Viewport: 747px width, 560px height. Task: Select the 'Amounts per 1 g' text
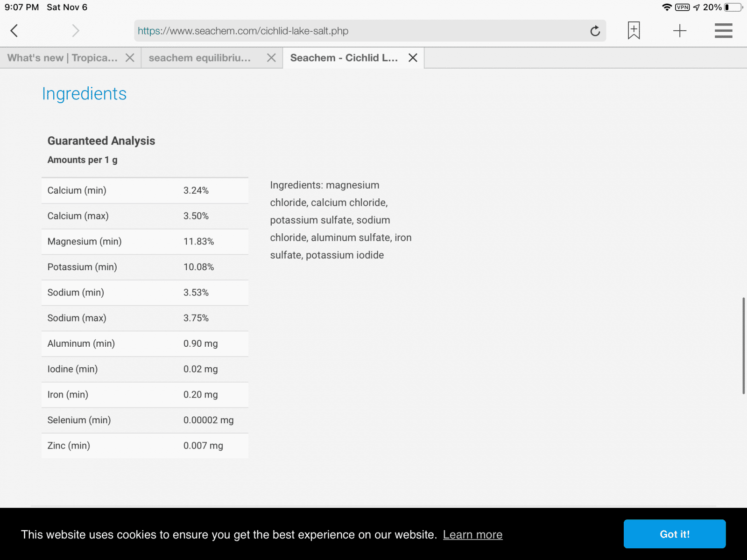(83, 160)
